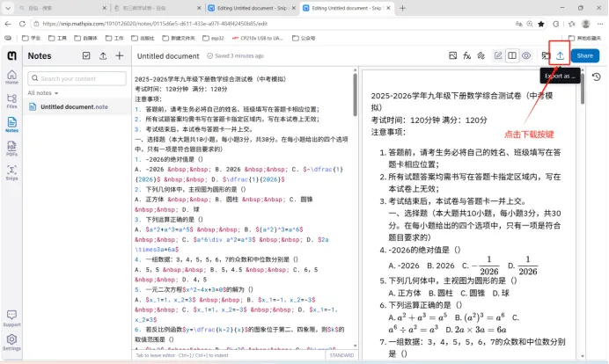
Task: Click editor text '考试时间: 120分钟 满分: 120分'
Action: [181, 89]
